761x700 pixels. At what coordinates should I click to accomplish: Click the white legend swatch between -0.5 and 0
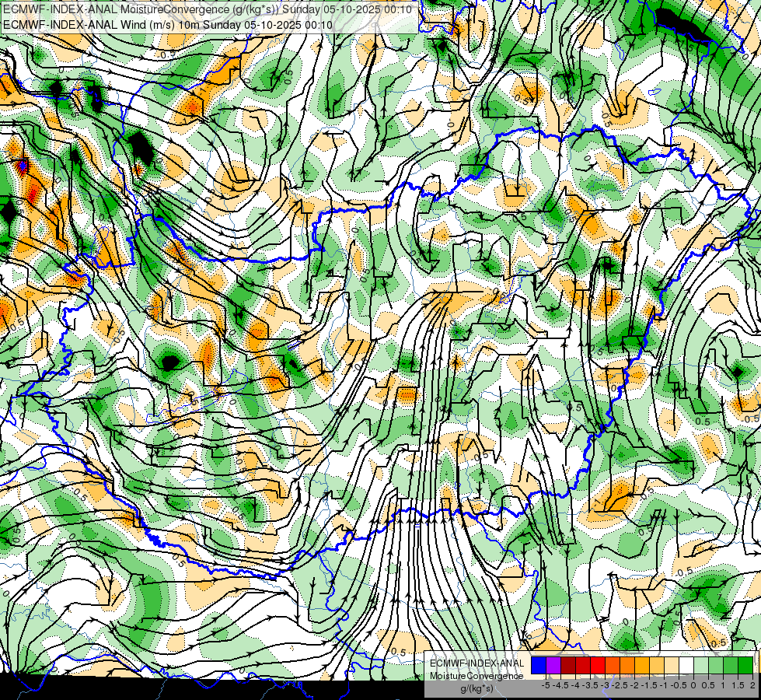(686, 665)
